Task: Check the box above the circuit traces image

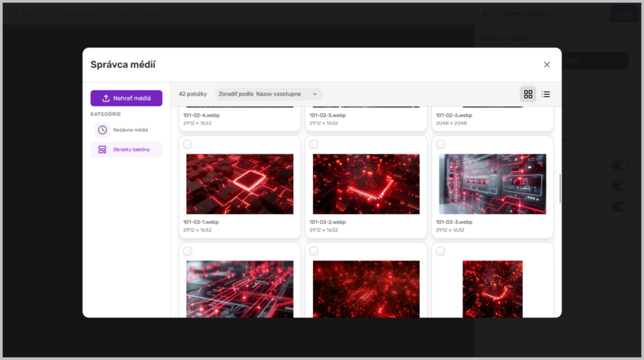Action: point(187,251)
